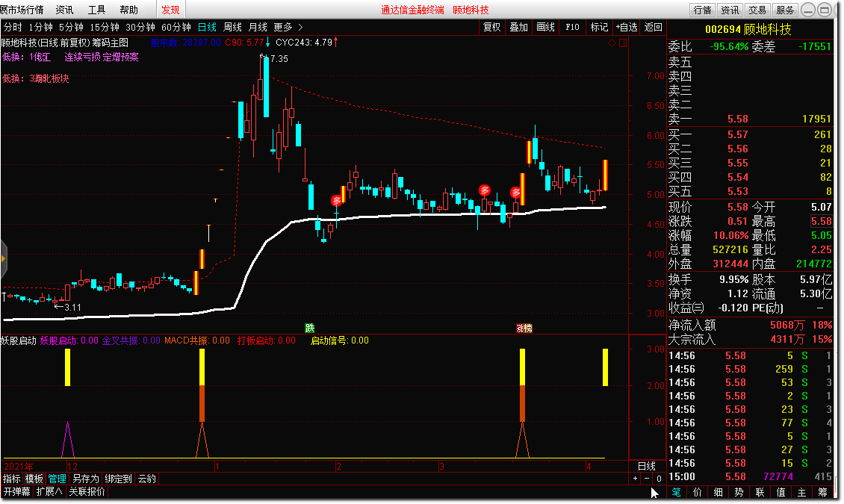Click the 净流入额 5068万 row

pos(750,325)
